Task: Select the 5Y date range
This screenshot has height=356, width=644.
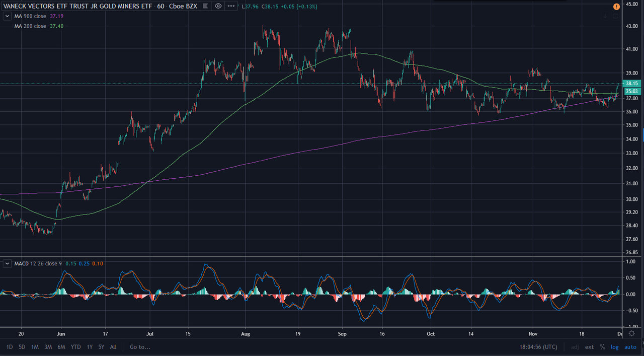Action: point(102,347)
